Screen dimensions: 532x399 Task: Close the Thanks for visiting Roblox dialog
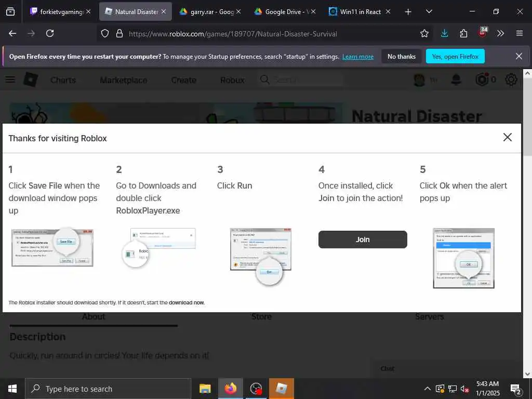pyautogui.click(x=507, y=137)
